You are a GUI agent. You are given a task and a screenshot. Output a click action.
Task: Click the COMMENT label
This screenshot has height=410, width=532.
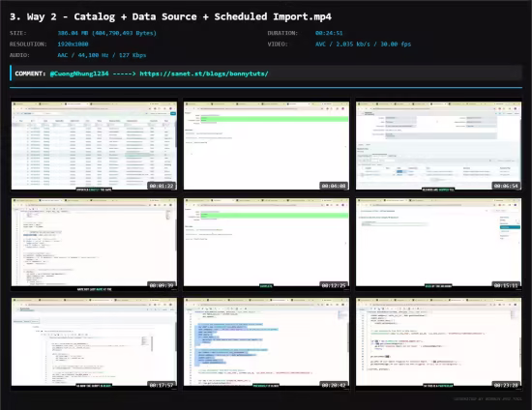click(x=30, y=73)
